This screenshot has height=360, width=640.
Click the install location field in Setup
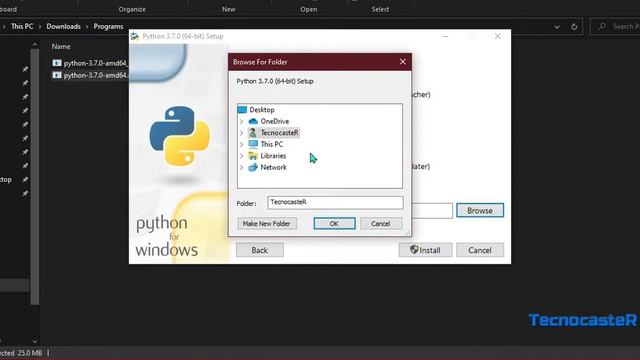[432, 211]
